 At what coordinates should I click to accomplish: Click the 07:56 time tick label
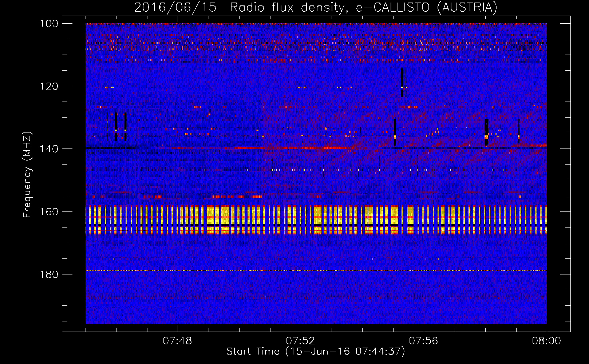click(423, 341)
